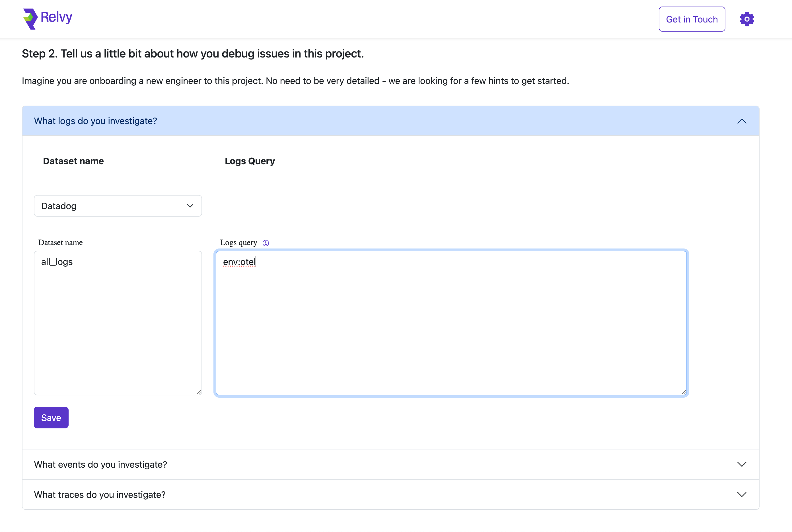The width and height of the screenshot is (792, 532).
Task: Collapse 'What logs do you investigate?' section
Action: (95, 121)
